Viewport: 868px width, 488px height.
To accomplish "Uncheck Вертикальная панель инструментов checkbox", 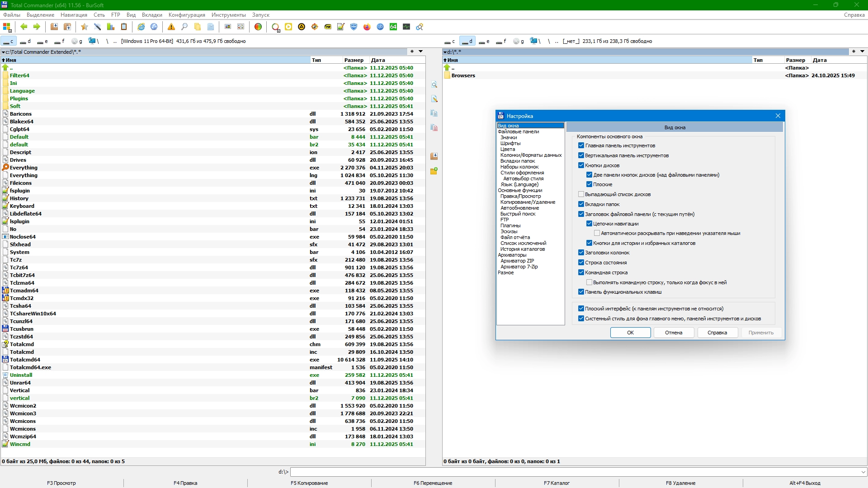I will click(581, 155).
